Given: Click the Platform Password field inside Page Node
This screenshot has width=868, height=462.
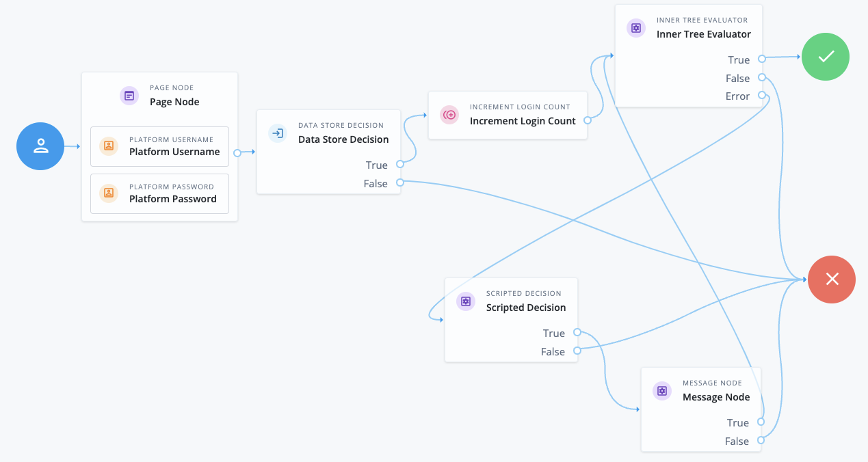Looking at the screenshot, I should tap(159, 193).
